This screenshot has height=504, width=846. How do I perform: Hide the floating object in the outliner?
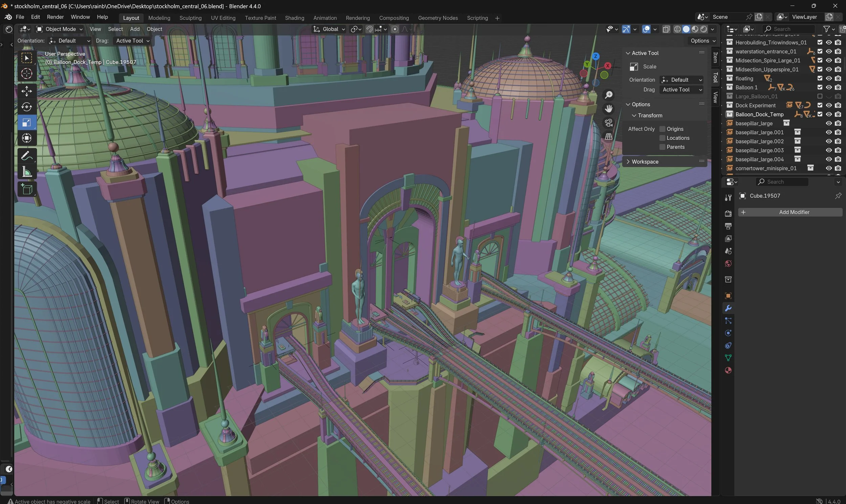tap(829, 78)
